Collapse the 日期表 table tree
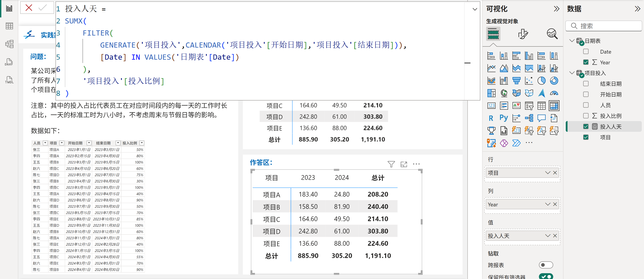644x279 pixels. [572, 41]
